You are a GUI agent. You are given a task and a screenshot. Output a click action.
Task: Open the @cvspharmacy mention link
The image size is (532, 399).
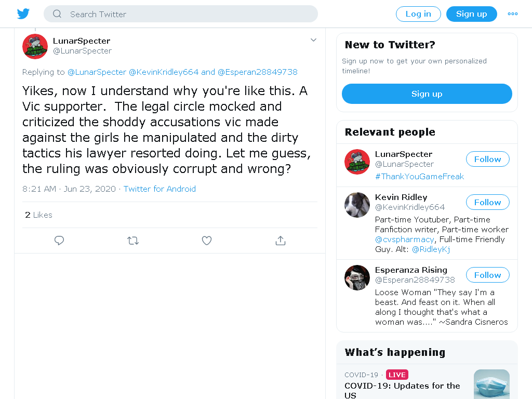pyautogui.click(x=404, y=240)
